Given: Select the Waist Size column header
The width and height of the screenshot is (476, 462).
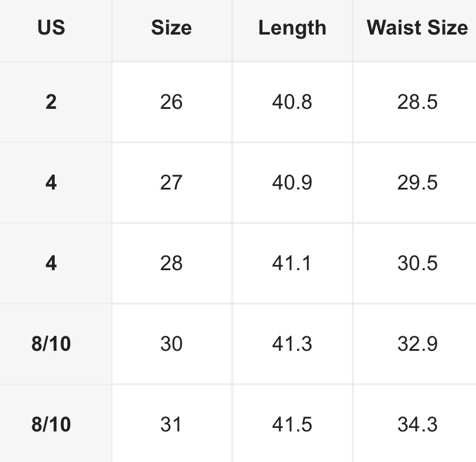Looking at the screenshot, I should pos(417,28).
